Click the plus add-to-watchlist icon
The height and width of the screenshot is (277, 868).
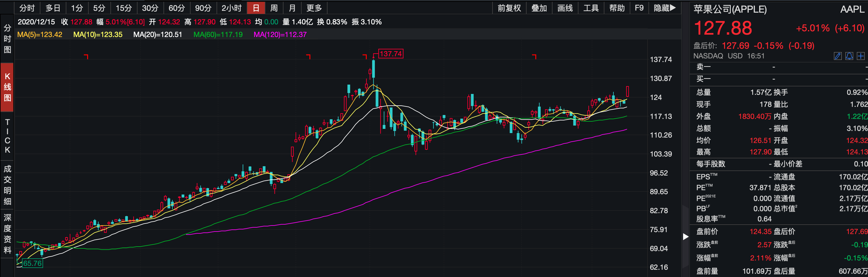tap(860, 56)
